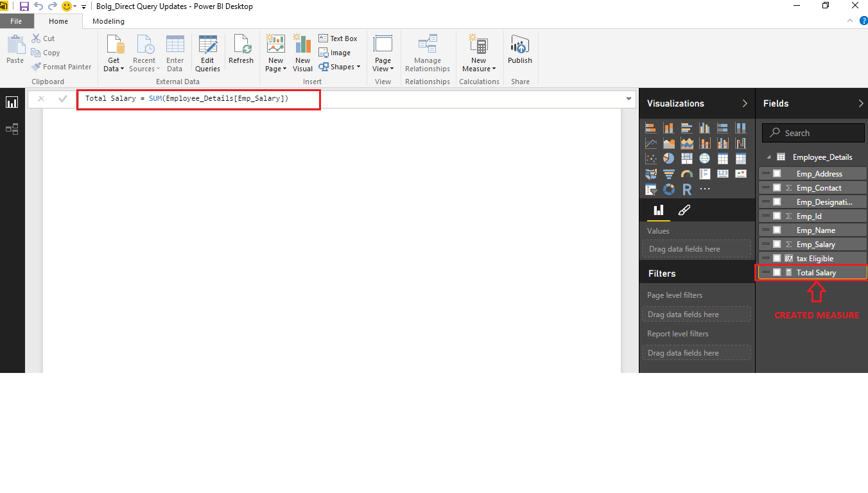Image resolution: width=868 pixels, height=493 pixels.
Task: Click the Save icon in title bar
Action: [24, 6]
